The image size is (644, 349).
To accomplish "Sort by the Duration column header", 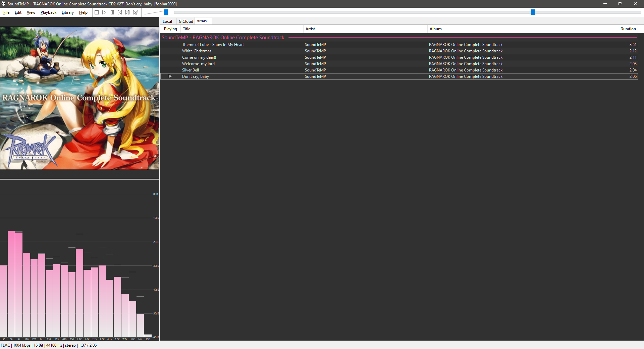I will (x=611, y=29).
